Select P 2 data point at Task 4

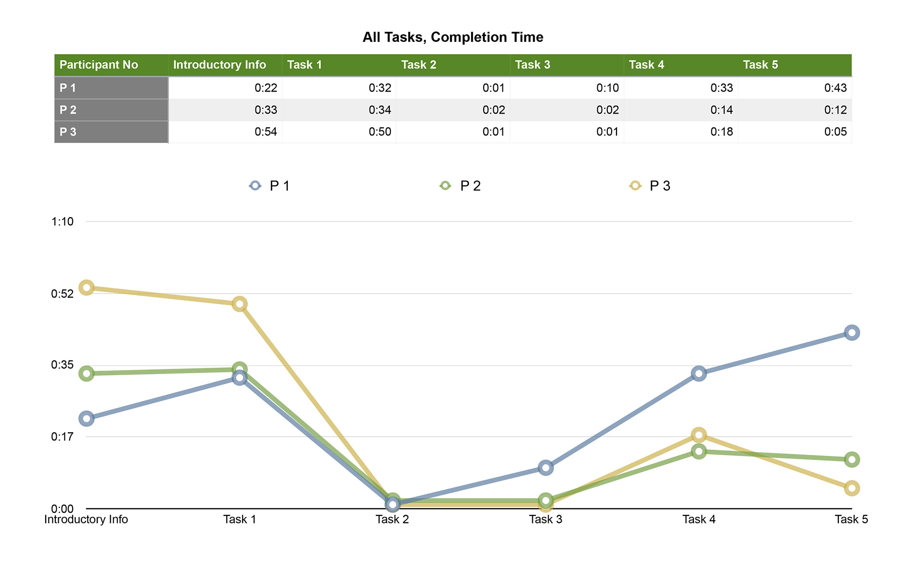699,451
